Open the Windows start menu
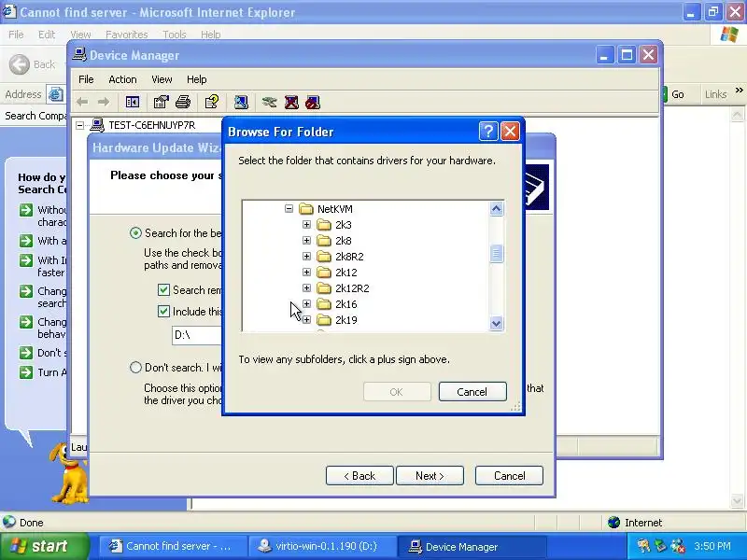The height and width of the screenshot is (560, 747). click(44, 546)
